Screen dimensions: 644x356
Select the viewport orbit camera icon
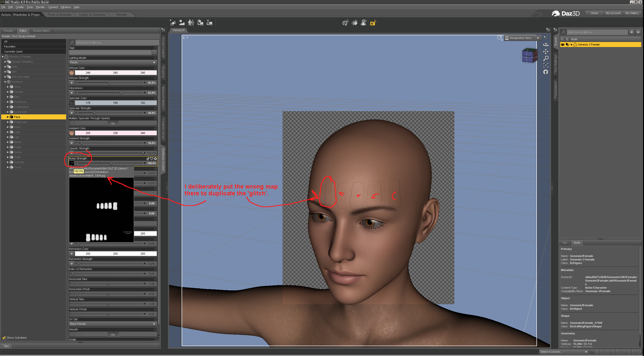546,45
